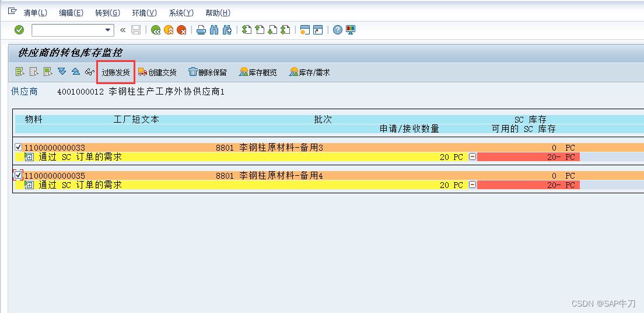This screenshot has height=313, width=644.
Task: Click the green Back icon
Action: click(x=156, y=30)
